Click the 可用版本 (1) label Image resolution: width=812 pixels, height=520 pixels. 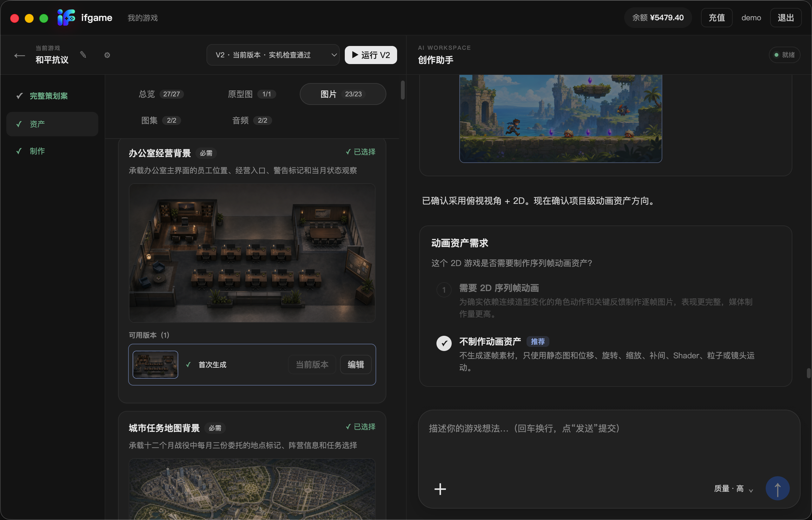(x=149, y=335)
